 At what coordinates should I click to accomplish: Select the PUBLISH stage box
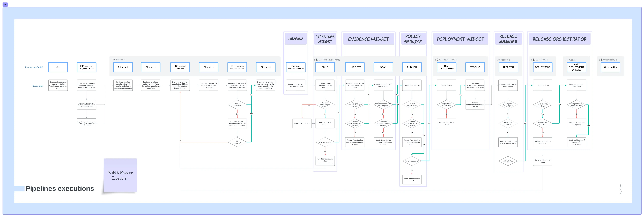pyautogui.click(x=412, y=67)
